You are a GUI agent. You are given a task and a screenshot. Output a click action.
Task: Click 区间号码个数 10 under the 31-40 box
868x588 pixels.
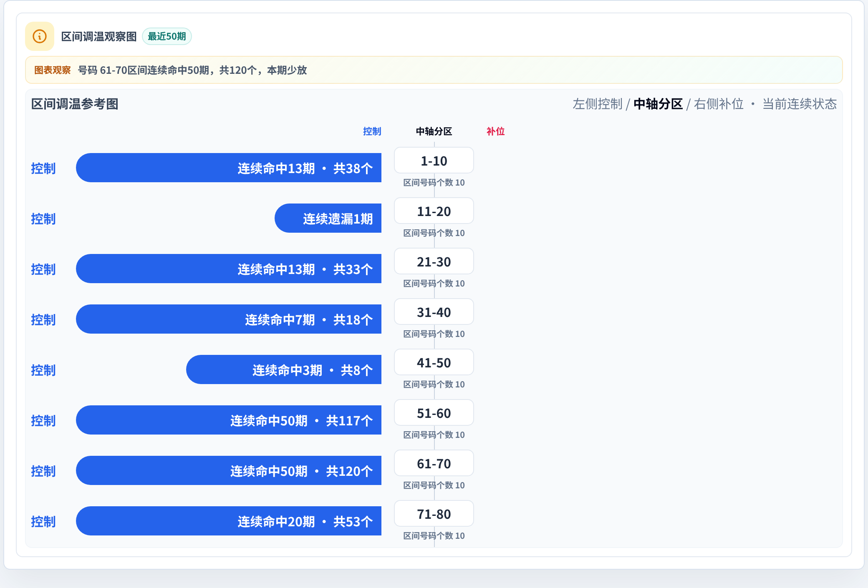point(434,334)
